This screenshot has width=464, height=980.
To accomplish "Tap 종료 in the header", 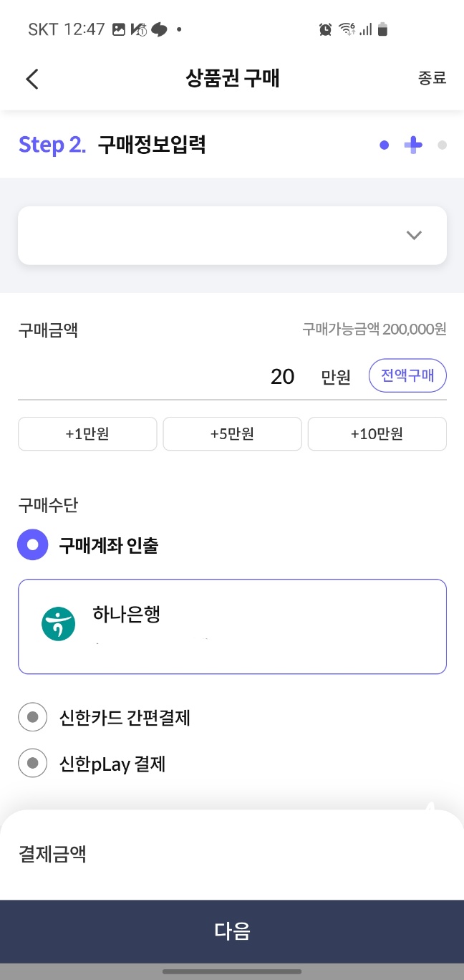I will coord(432,79).
